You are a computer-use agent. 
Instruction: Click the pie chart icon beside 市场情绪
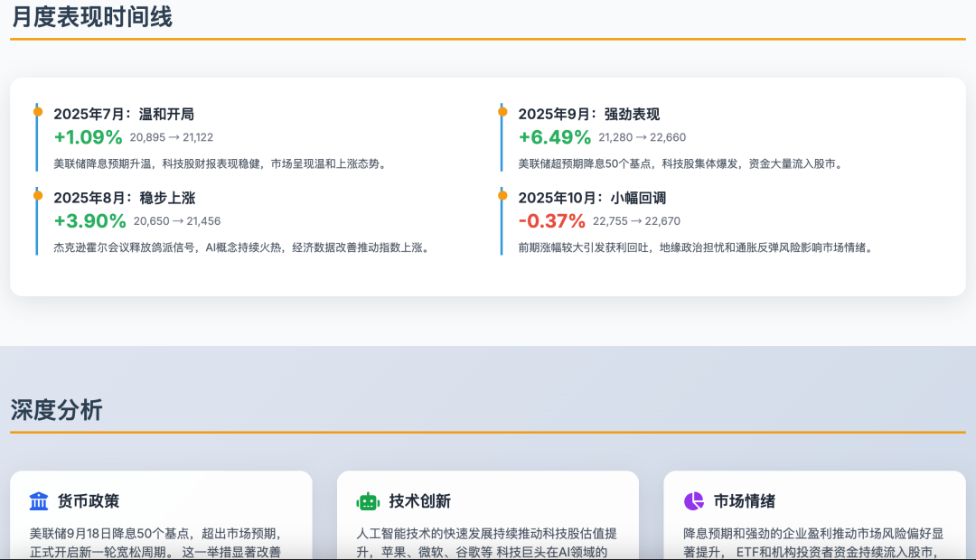click(x=694, y=501)
